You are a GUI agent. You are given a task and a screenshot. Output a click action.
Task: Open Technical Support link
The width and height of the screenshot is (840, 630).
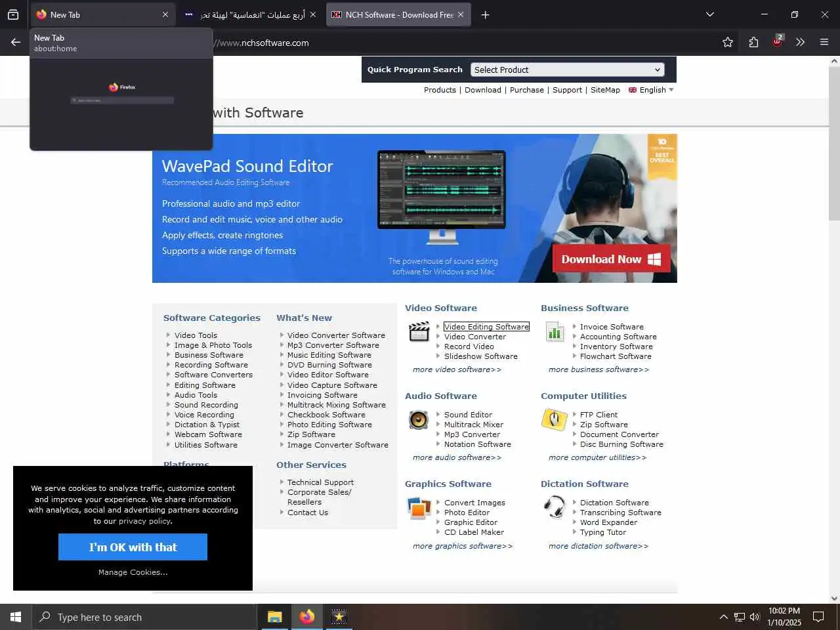click(320, 482)
